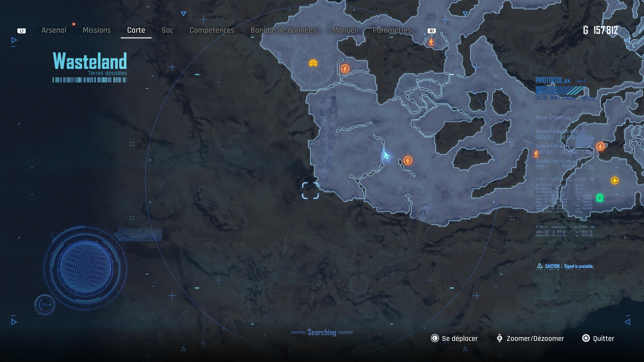Go to the Compétences tab
644x362 pixels.
tap(212, 30)
